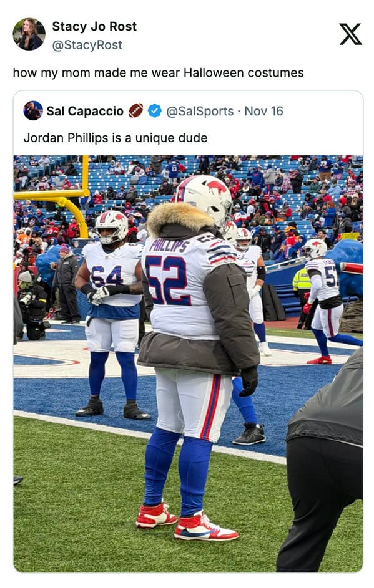Click the blue verified checkmark badge
The image size is (374, 588).
point(155,111)
